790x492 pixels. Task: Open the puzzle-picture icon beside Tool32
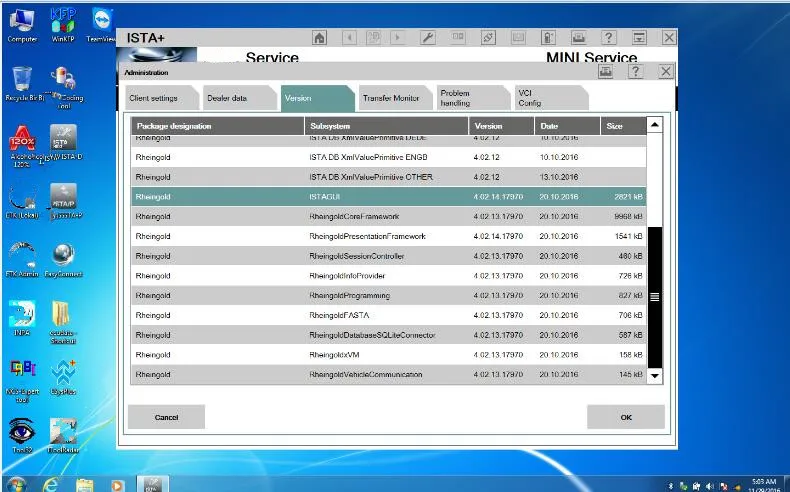click(63, 436)
